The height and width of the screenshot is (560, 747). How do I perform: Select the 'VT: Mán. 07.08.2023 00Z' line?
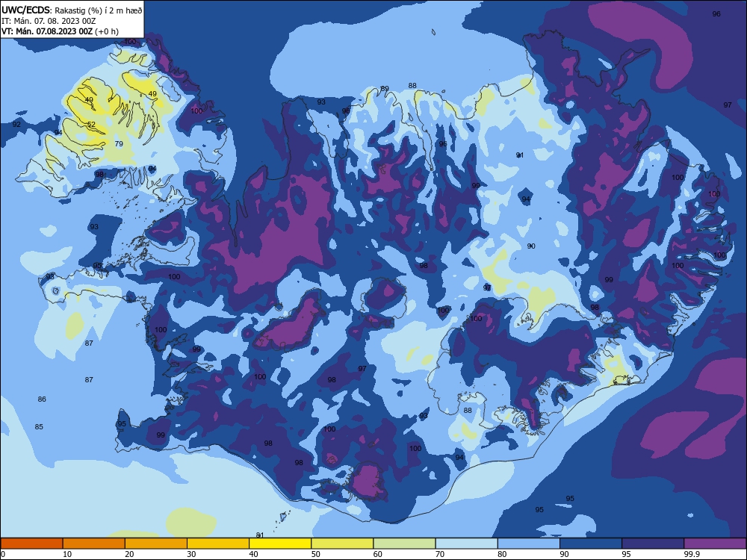(x=47, y=31)
